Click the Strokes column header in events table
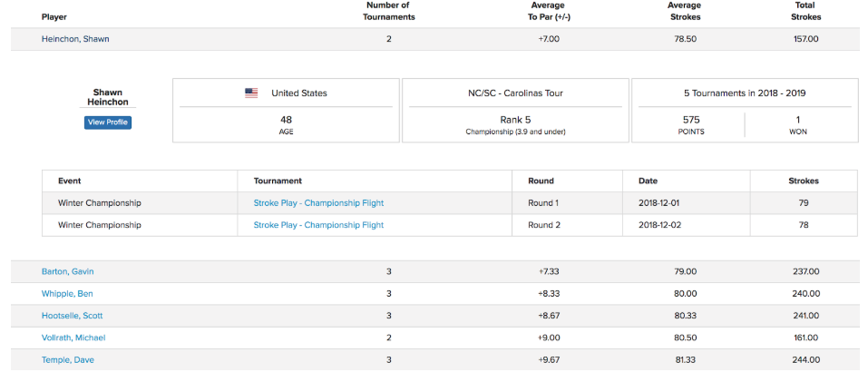 tap(804, 181)
